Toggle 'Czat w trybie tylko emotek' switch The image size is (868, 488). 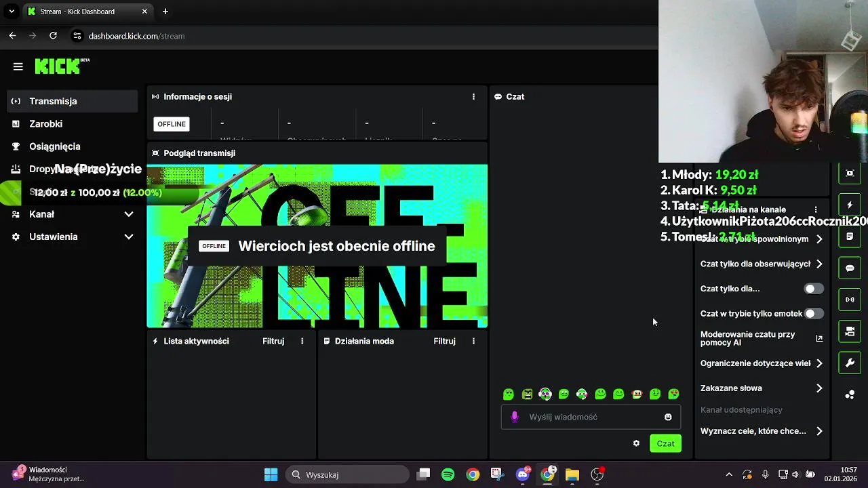pos(814,314)
